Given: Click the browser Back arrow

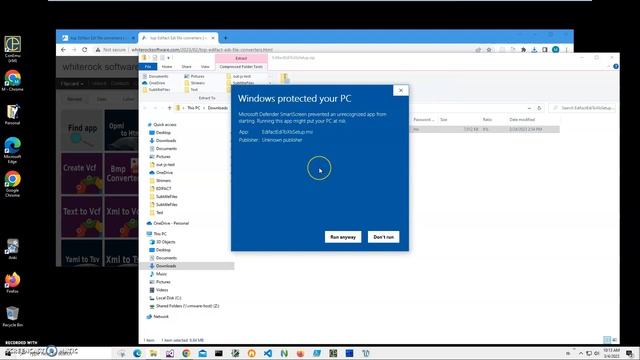Looking at the screenshot, I should (x=63, y=50).
